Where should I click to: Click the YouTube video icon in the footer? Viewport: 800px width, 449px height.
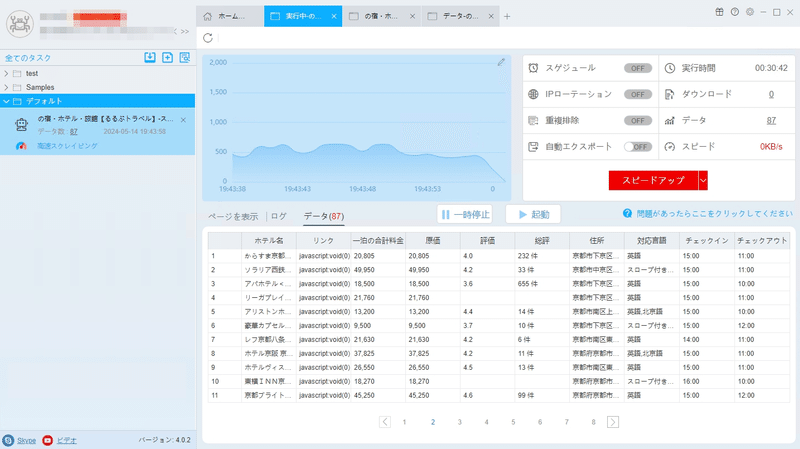47,440
